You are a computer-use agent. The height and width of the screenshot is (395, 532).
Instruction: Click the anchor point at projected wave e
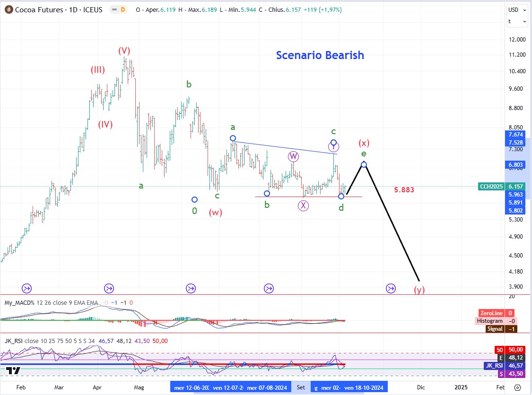coord(364,165)
